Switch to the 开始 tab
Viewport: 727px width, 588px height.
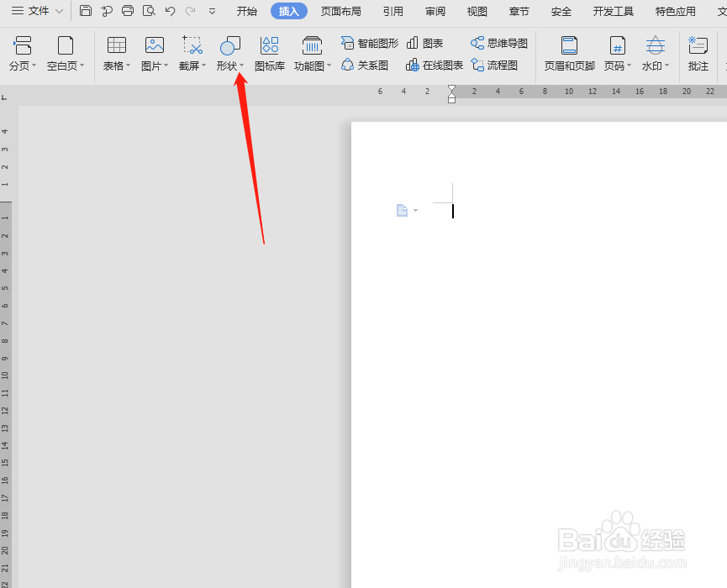(x=246, y=11)
